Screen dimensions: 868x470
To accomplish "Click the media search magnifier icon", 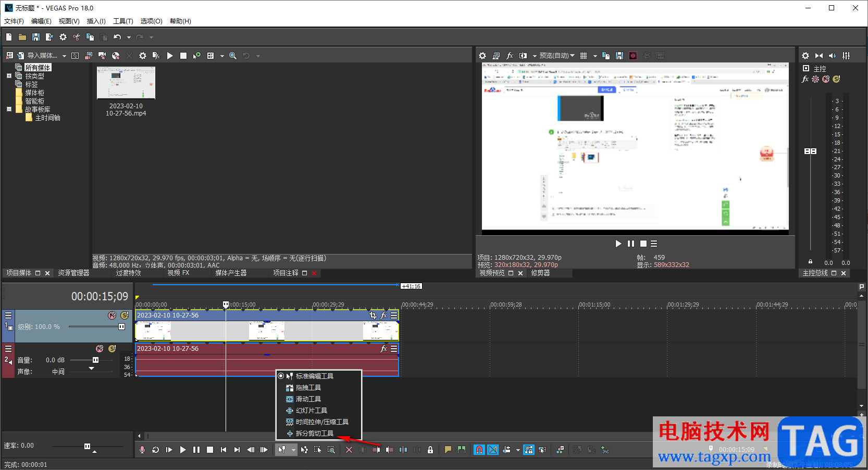I will (233, 56).
